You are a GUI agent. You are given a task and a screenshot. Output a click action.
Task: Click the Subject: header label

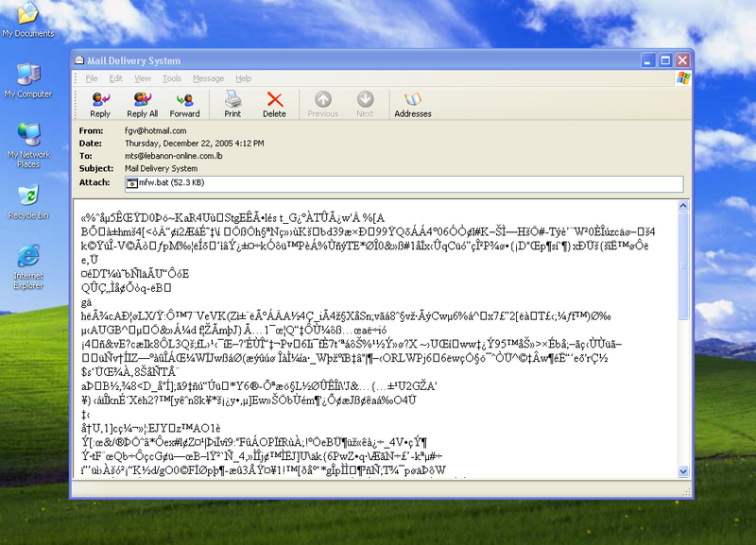(96, 168)
